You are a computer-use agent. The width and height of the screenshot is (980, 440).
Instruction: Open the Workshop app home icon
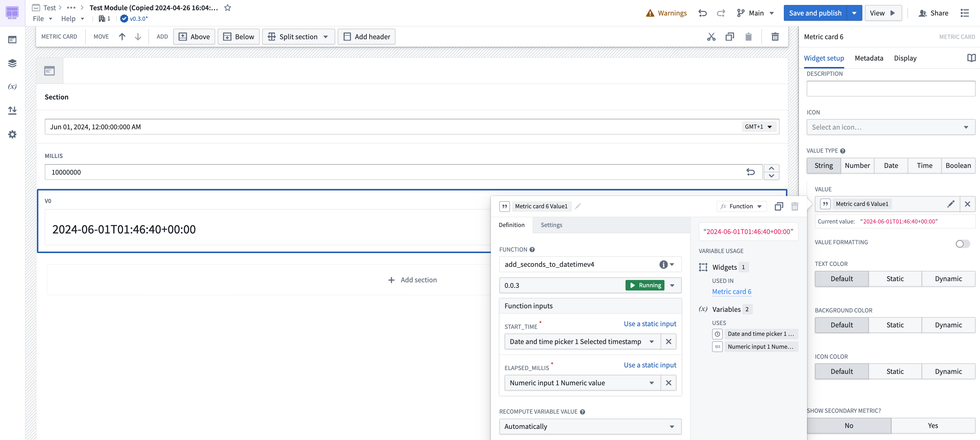12,13
